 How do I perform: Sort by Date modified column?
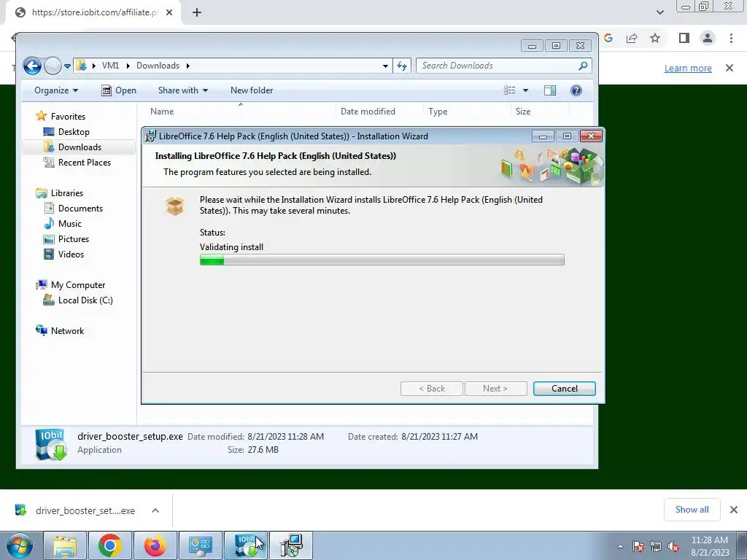368,112
